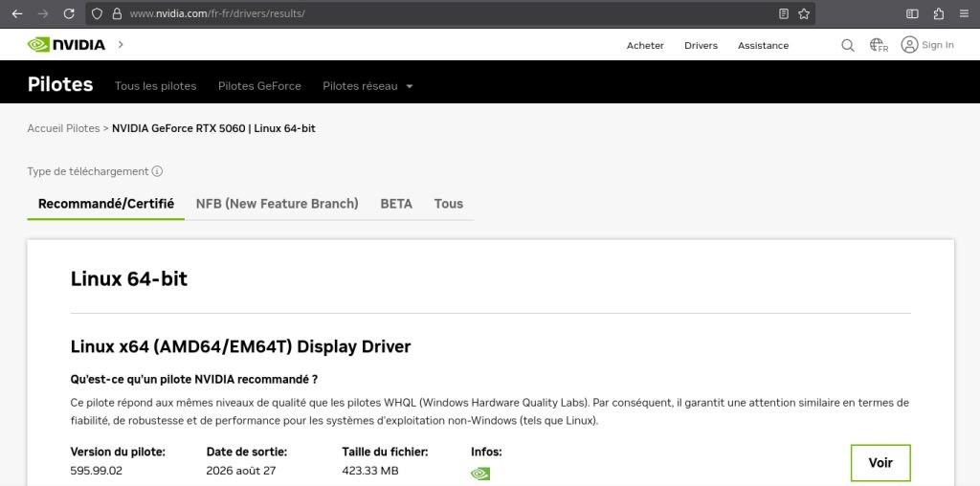The height and width of the screenshot is (486, 980).
Task: Click NVIDIA GeForce RTX 5060 breadcrumb text
Action: pos(178,128)
